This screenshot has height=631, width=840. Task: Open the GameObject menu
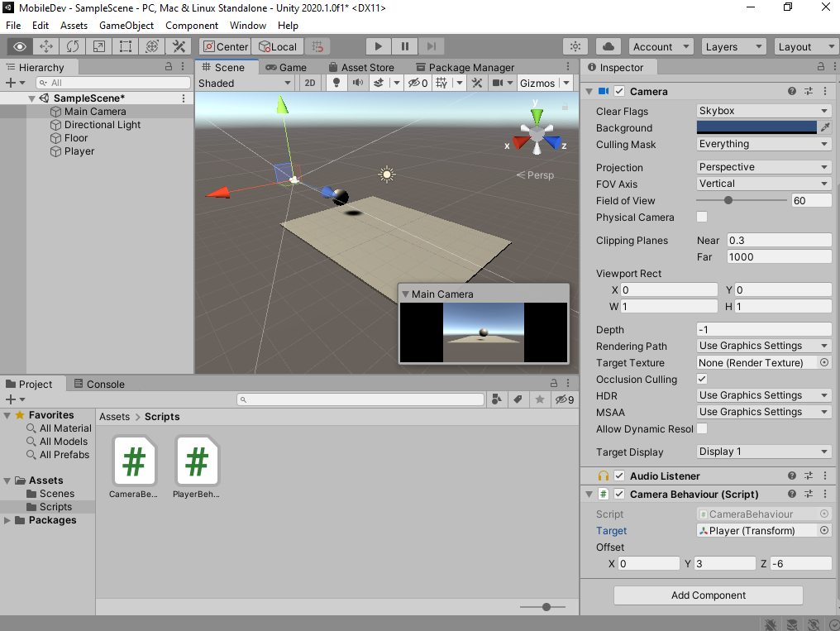(125, 25)
